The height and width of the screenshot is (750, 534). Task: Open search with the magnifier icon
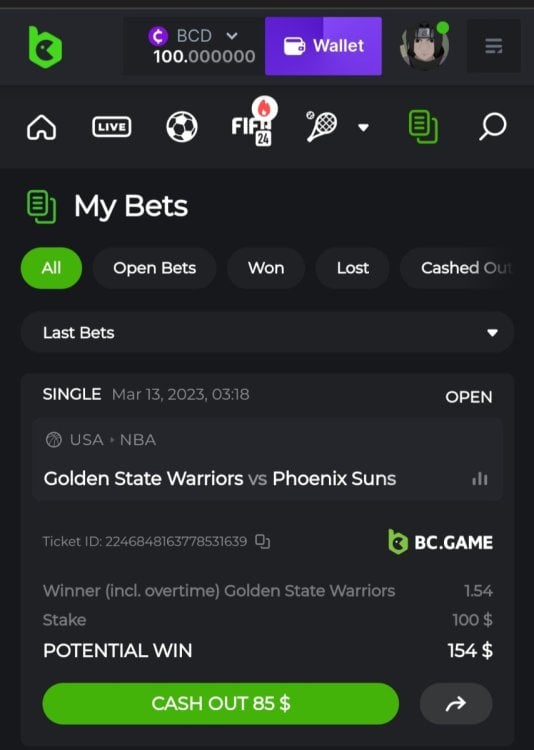click(x=492, y=126)
